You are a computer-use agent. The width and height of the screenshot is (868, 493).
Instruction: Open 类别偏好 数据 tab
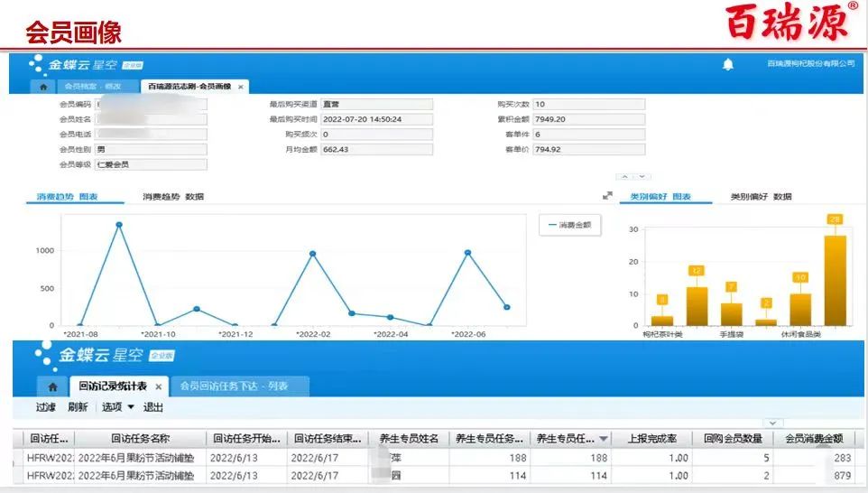pos(762,197)
